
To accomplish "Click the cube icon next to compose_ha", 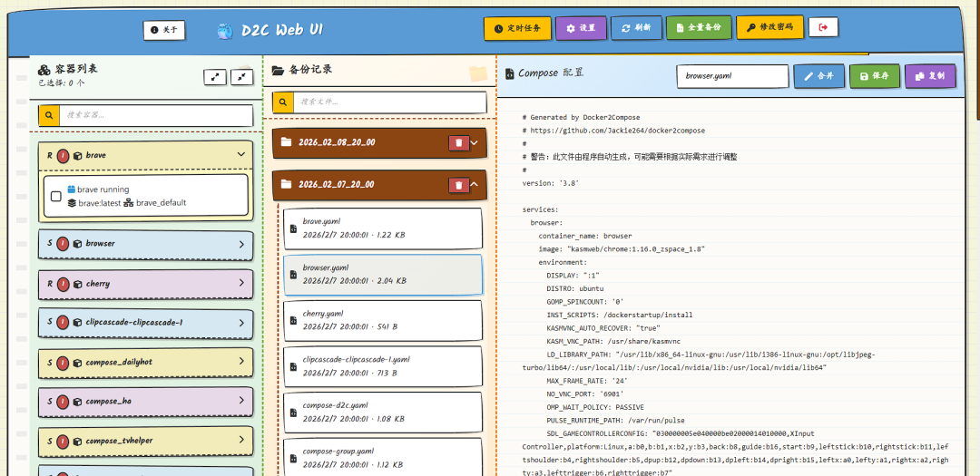I will pyautogui.click(x=77, y=402).
